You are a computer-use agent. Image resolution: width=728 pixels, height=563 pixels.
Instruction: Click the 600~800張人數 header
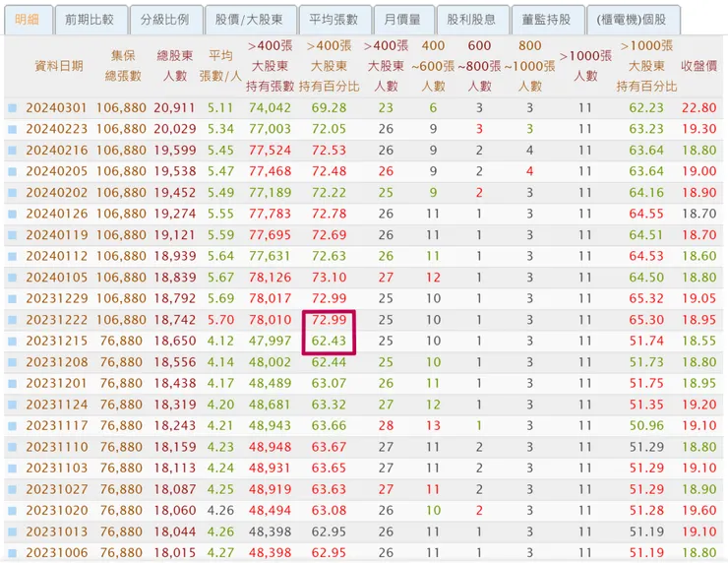click(x=479, y=66)
